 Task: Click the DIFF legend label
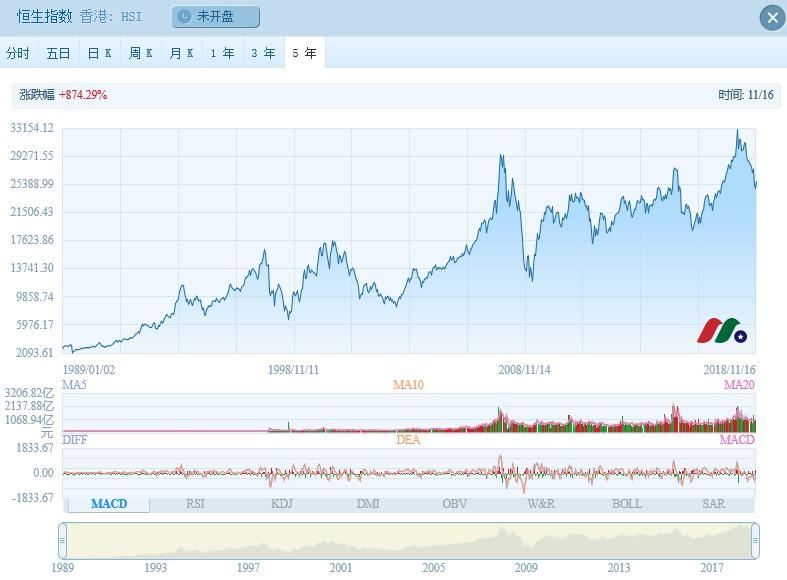[x=74, y=440]
